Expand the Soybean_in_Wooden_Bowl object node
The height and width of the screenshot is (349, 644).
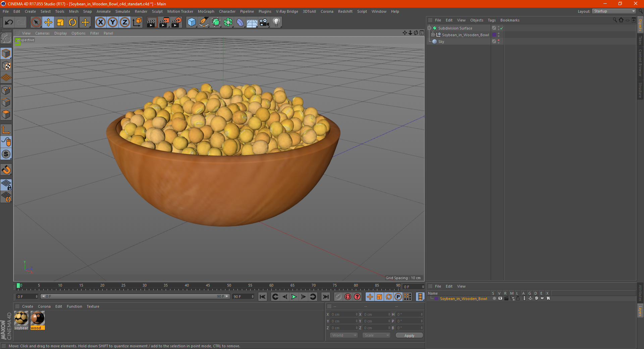[x=433, y=35]
